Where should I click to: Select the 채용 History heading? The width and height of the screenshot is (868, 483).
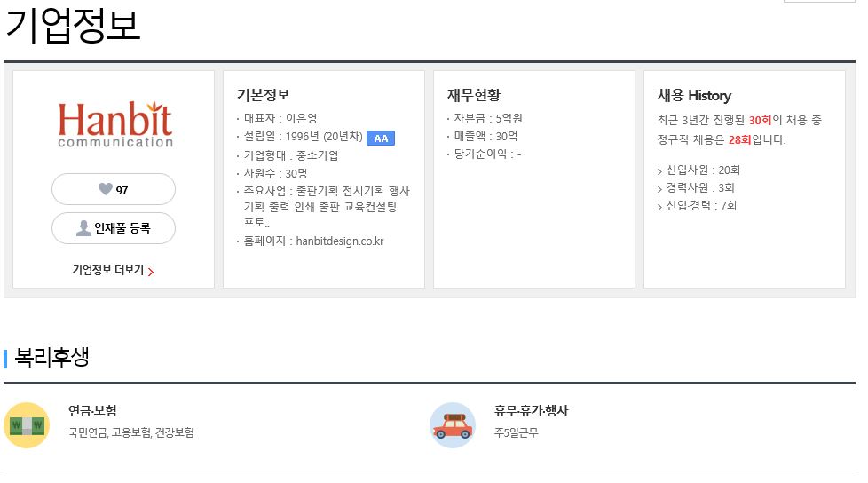point(694,95)
